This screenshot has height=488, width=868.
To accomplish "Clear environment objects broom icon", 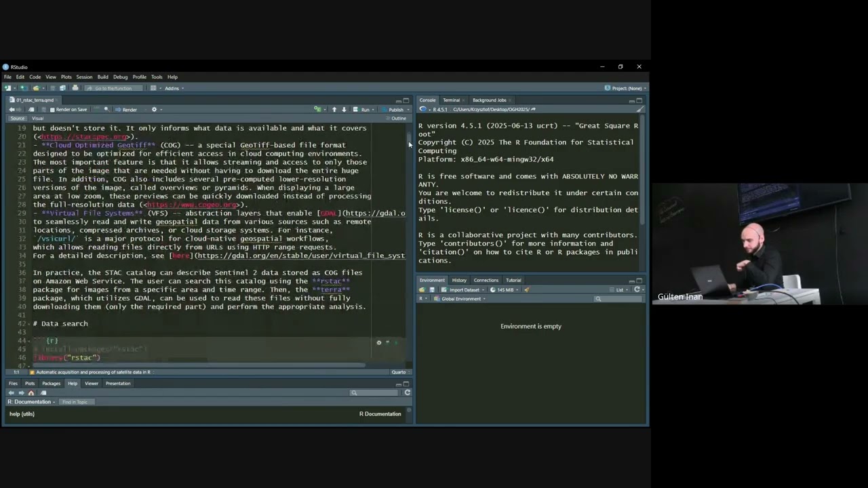I will pyautogui.click(x=526, y=289).
